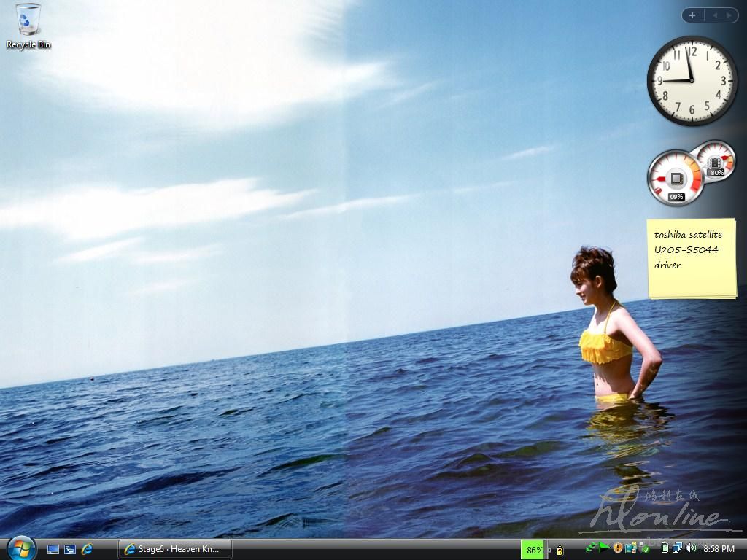Open the volume speaker control
The width and height of the screenshot is (747, 560).
coord(690,548)
